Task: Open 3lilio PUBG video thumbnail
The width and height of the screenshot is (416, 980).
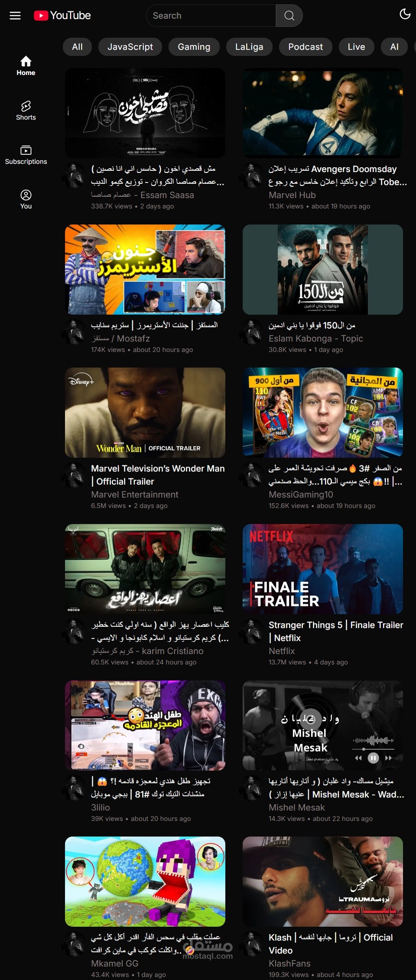Action: click(x=145, y=725)
